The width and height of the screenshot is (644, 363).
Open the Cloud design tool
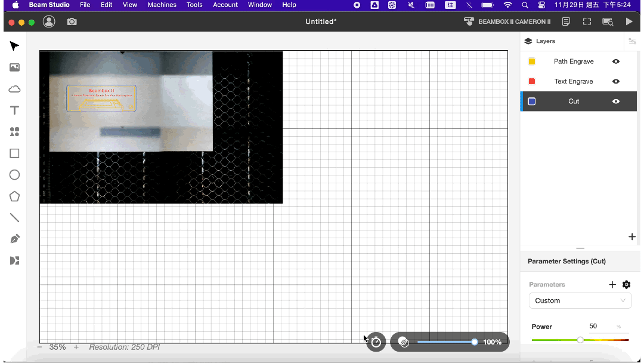tap(14, 89)
